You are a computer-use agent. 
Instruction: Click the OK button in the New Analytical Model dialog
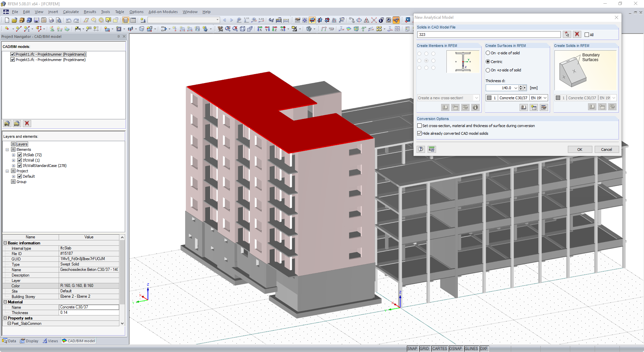[x=580, y=149]
